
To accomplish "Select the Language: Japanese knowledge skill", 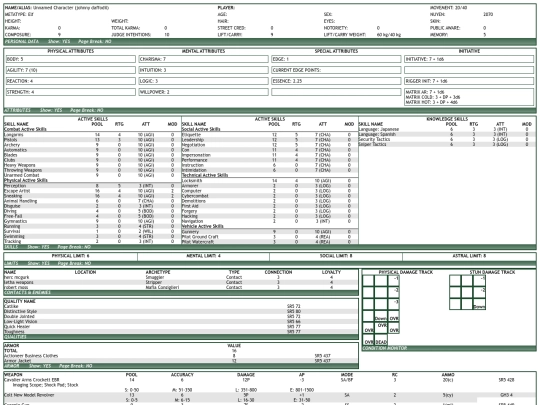I will point(447,129).
